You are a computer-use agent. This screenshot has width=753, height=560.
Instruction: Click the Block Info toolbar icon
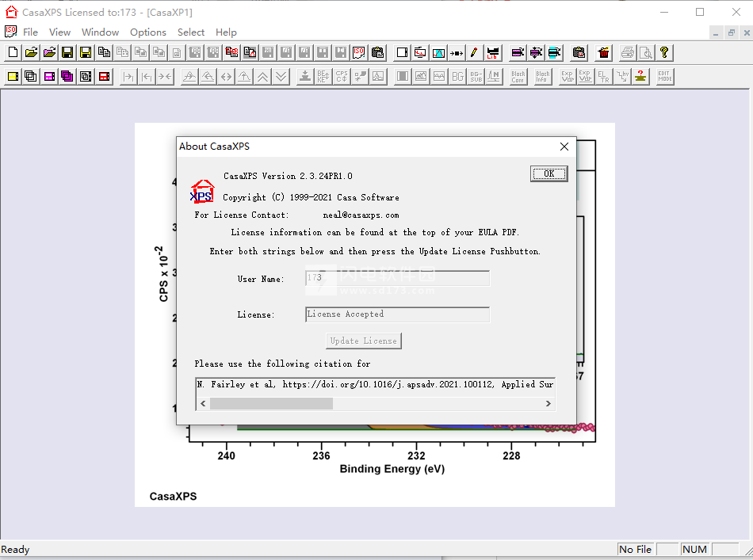coord(543,76)
